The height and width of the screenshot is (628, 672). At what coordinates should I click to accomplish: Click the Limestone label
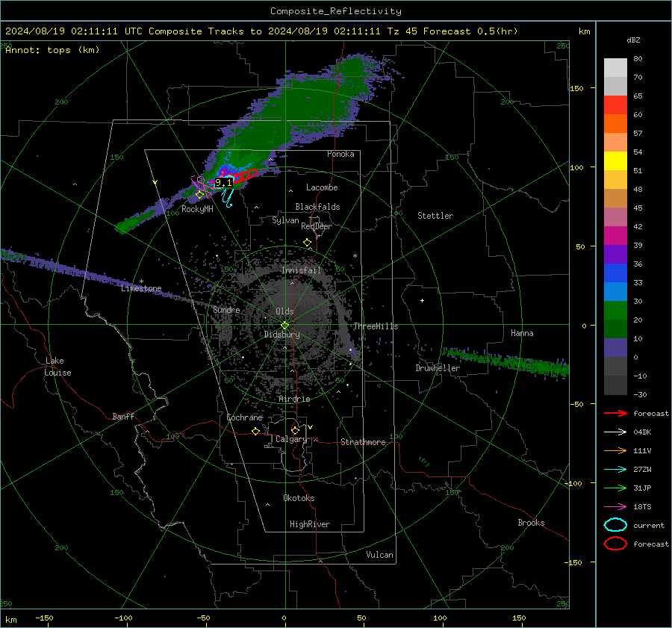[x=141, y=288]
